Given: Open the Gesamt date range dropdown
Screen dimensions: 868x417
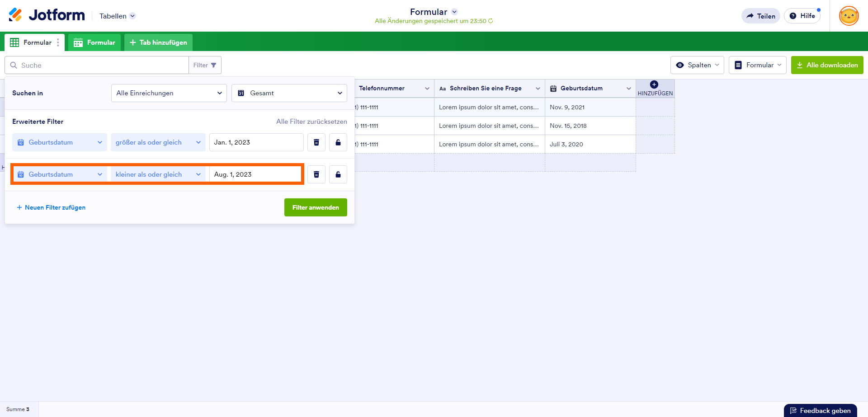Looking at the screenshot, I should coord(289,93).
